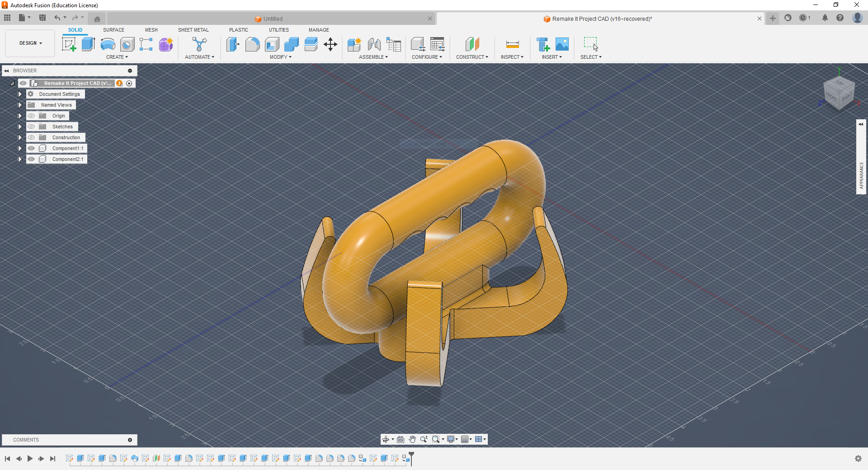Select the Zoom tool with plus-minus

(424, 439)
